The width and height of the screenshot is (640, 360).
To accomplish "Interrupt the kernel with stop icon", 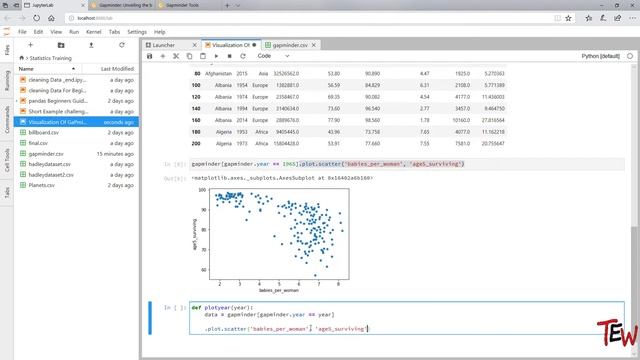I will click(x=229, y=56).
